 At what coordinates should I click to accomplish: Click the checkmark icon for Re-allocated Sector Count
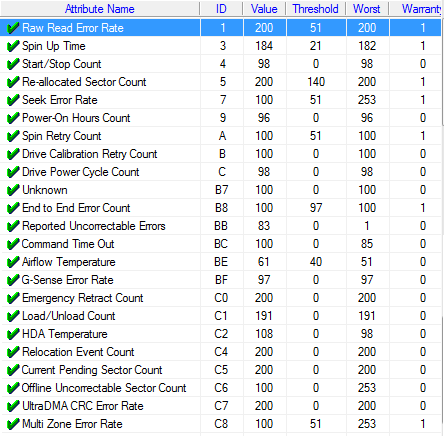click(x=13, y=82)
